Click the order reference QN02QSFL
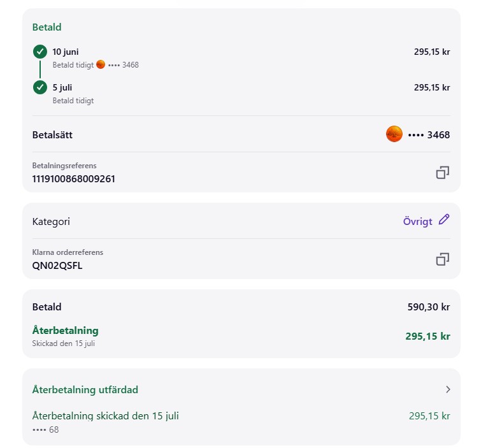This screenshot has height=448, width=481. click(x=57, y=266)
